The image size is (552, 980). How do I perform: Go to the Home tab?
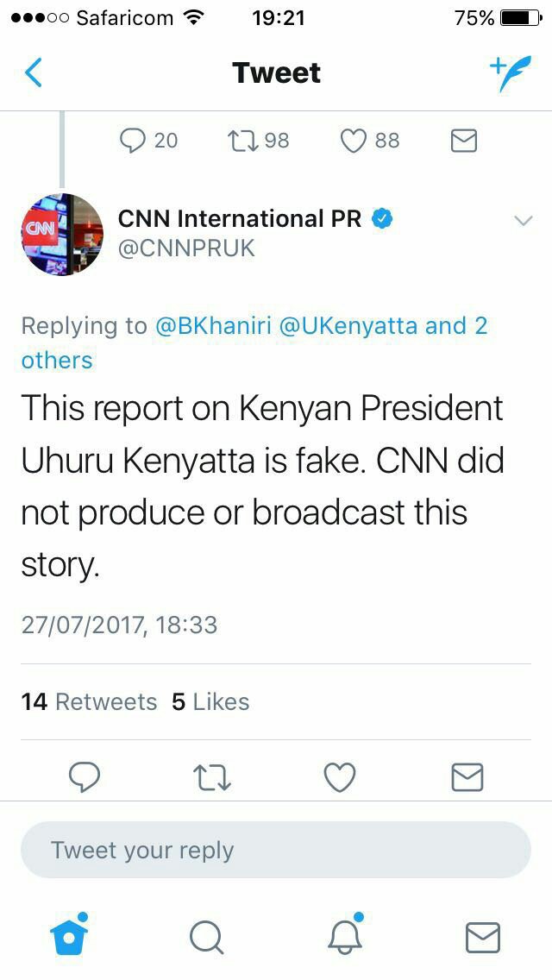[x=71, y=937]
